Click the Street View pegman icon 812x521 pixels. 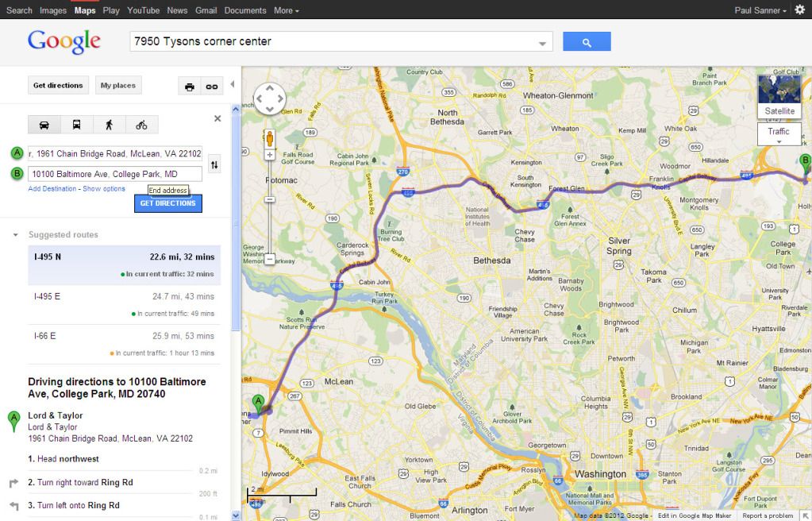pyautogui.click(x=270, y=139)
